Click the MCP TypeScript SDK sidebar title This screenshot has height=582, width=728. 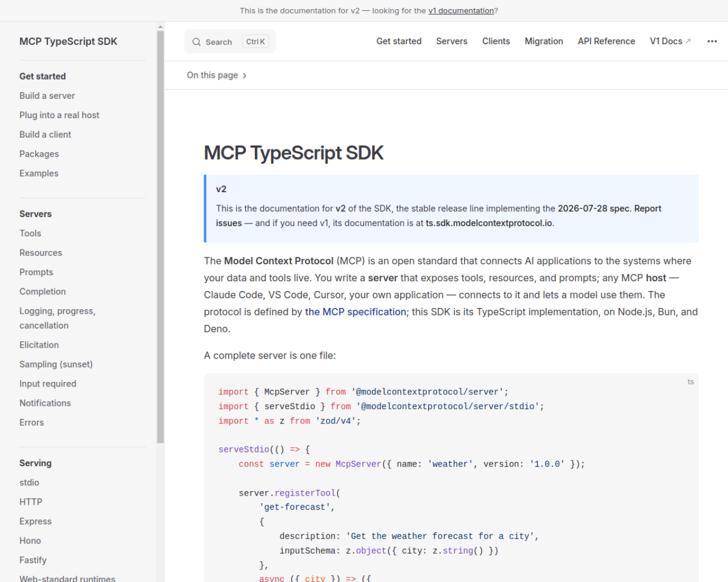tap(68, 41)
